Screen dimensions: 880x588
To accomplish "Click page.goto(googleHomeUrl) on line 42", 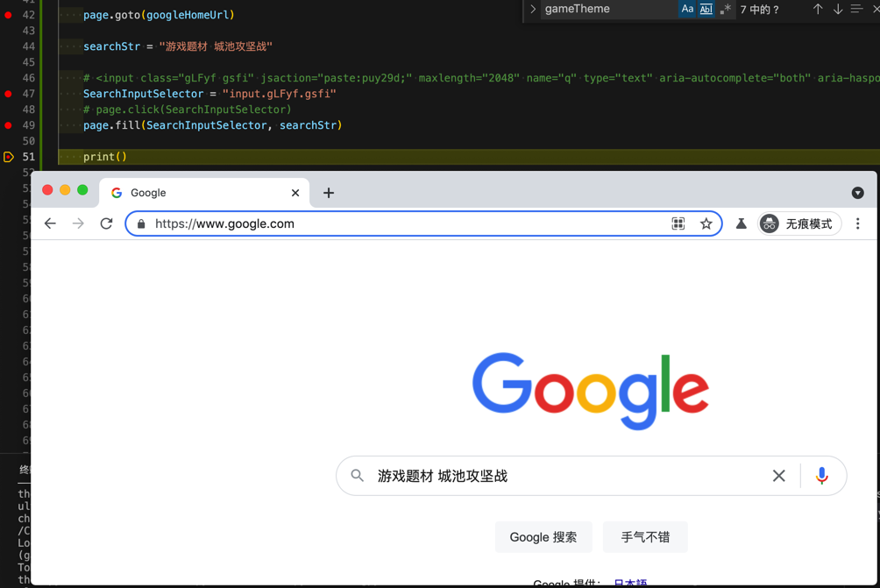I will tap(159, 15).
